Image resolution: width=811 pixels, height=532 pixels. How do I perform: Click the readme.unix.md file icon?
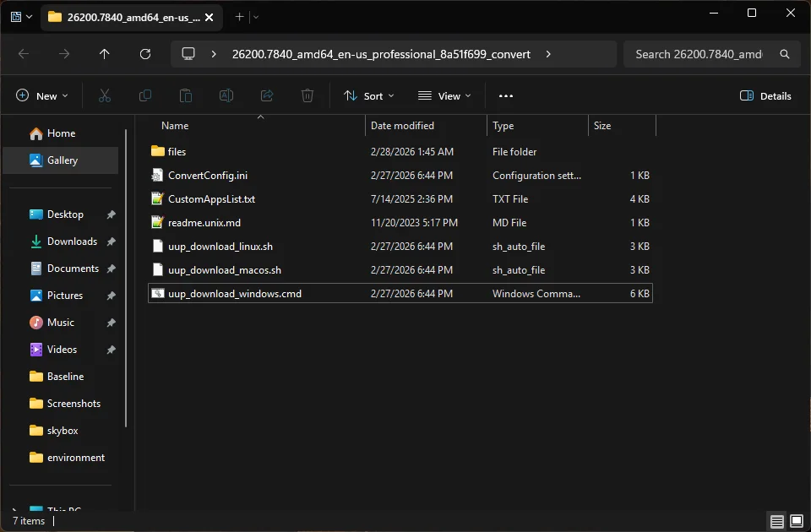tap(157, 222)
